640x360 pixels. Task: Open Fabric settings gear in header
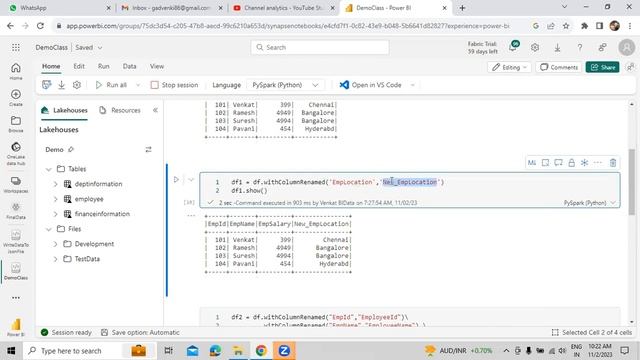tap(535, 47)
